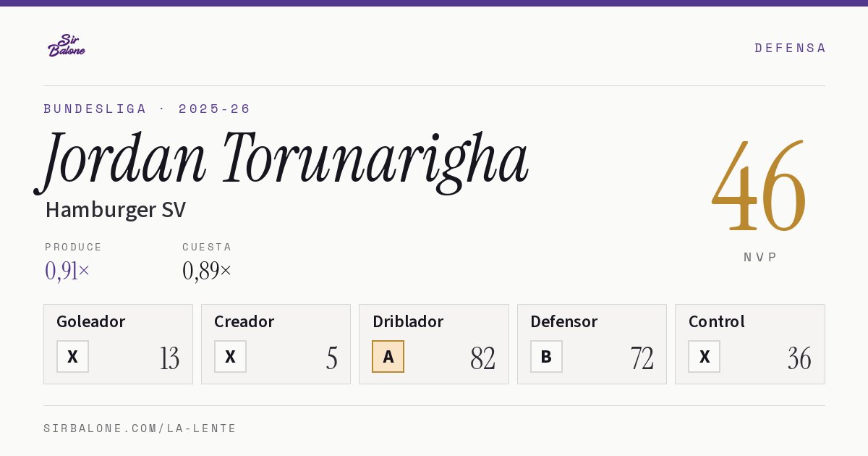Select the Creador score 5
The height and width of the screenshot is (456, 868).
332,358
